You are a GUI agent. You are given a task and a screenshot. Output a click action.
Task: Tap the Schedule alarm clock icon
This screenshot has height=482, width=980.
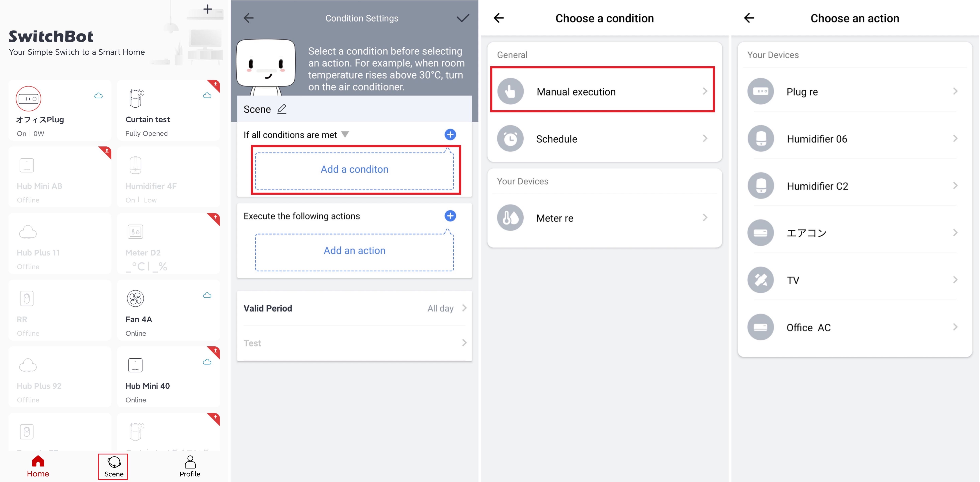pos(510,138)
